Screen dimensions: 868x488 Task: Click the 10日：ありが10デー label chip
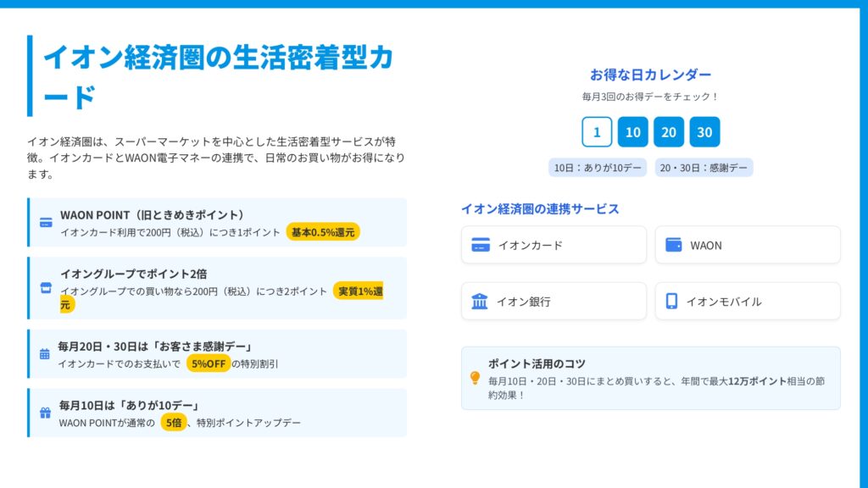[x=598, y=168]
